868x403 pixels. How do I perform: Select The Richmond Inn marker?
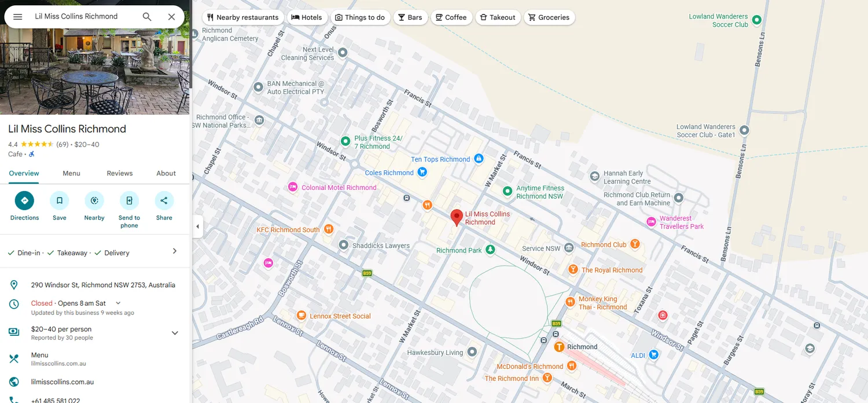(547, 378)
